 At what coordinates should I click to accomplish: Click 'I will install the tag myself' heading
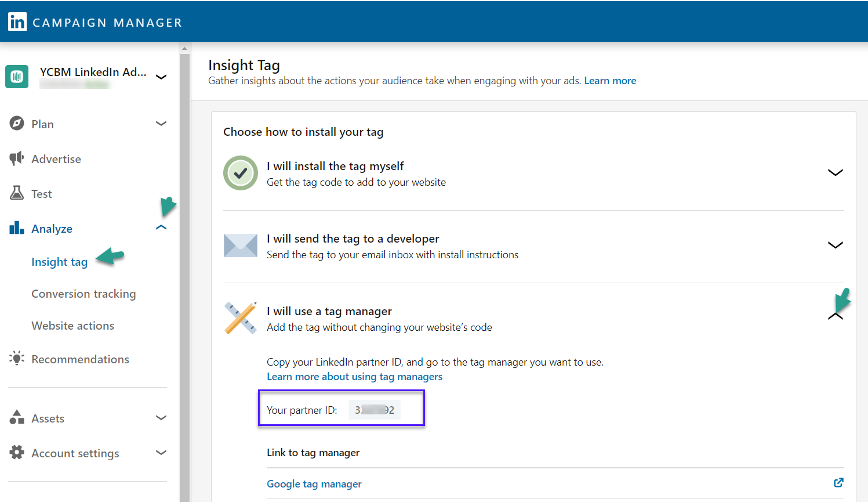pos(335,166)
